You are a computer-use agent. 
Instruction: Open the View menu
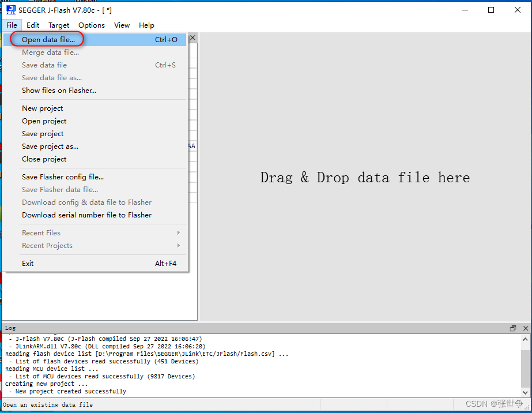[x=122, y=25]
